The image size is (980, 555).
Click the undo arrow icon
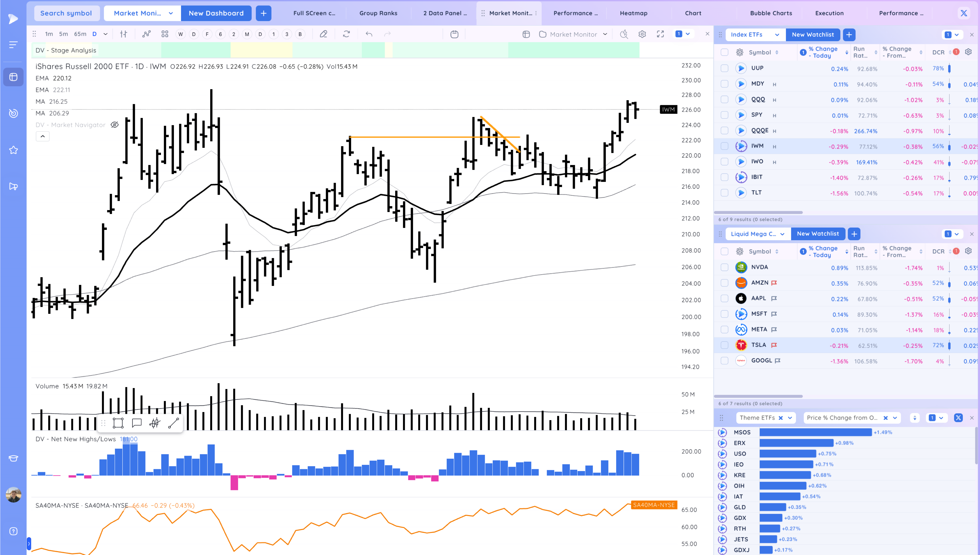(x=369, y=34)
